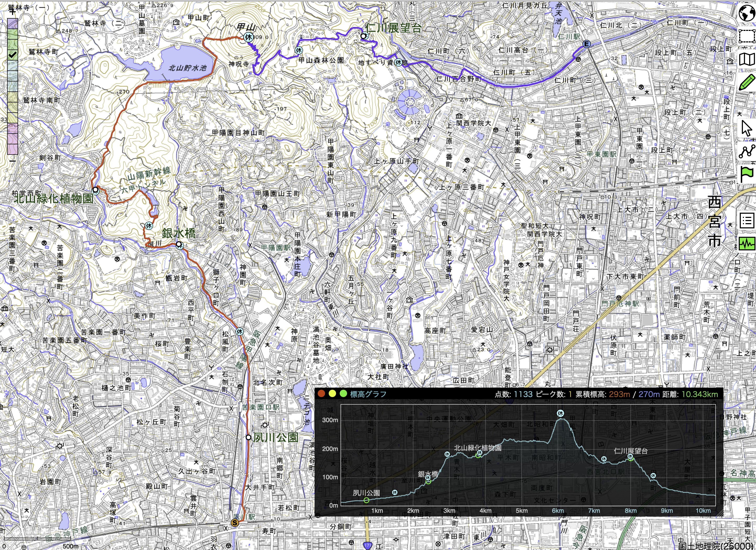Click the green dot on elevation graph panel
Screen dimensions: 756x550
[x=343, y=394]
